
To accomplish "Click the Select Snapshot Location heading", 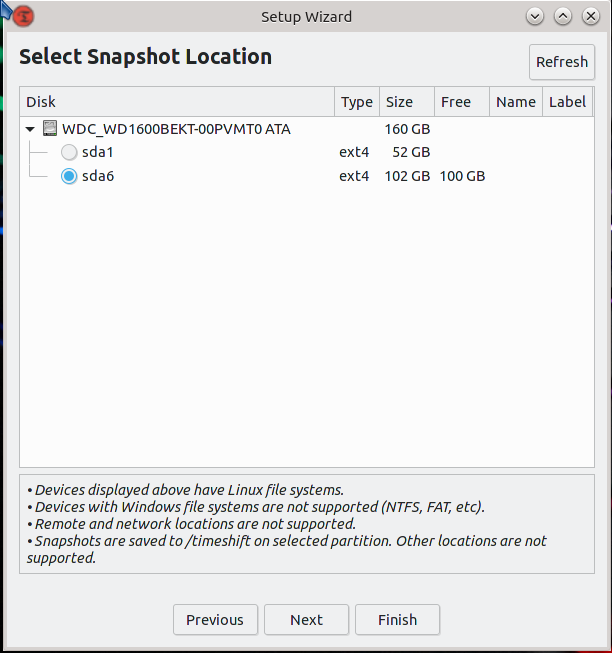I will click(x=145, y=57).
